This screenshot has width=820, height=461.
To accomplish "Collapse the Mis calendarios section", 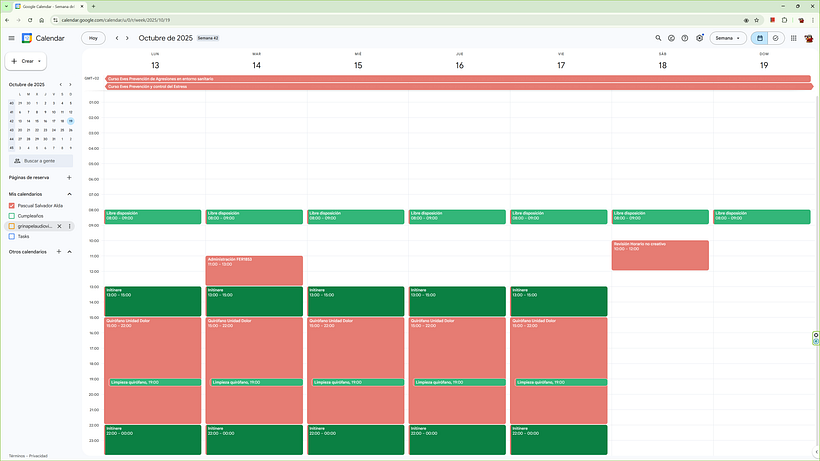I will coord(69,194).
